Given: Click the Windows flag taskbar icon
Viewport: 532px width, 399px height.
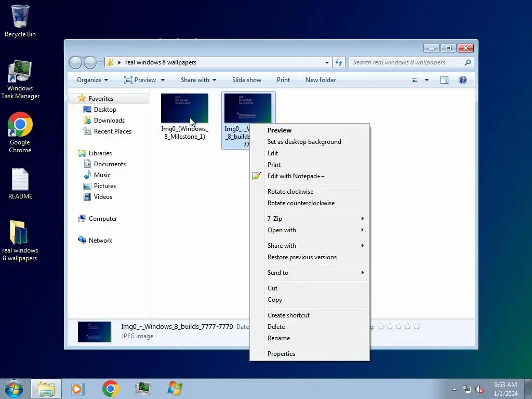Looking at the screenshot, I should pyautogui.click(x=175, y=389).
